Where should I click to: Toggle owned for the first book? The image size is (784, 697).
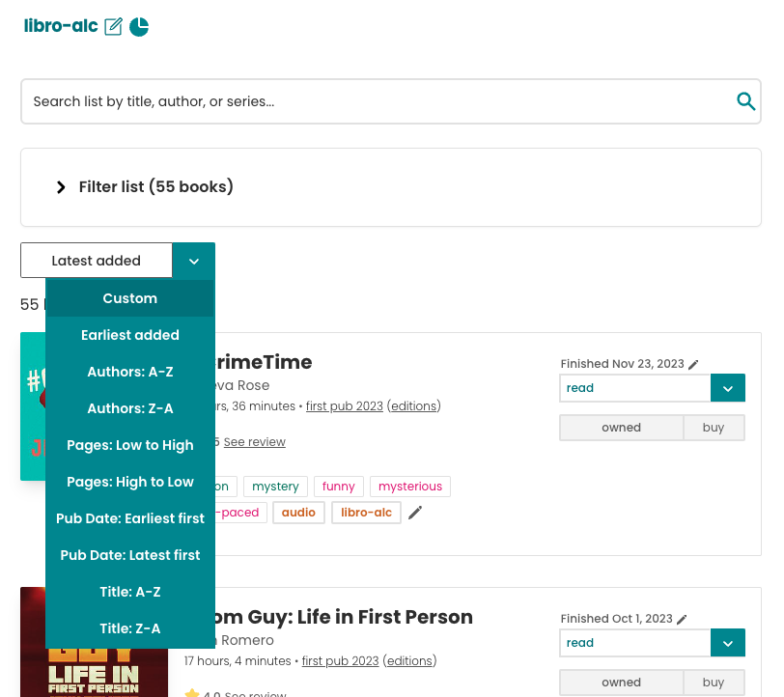click(x=621, y=428)
